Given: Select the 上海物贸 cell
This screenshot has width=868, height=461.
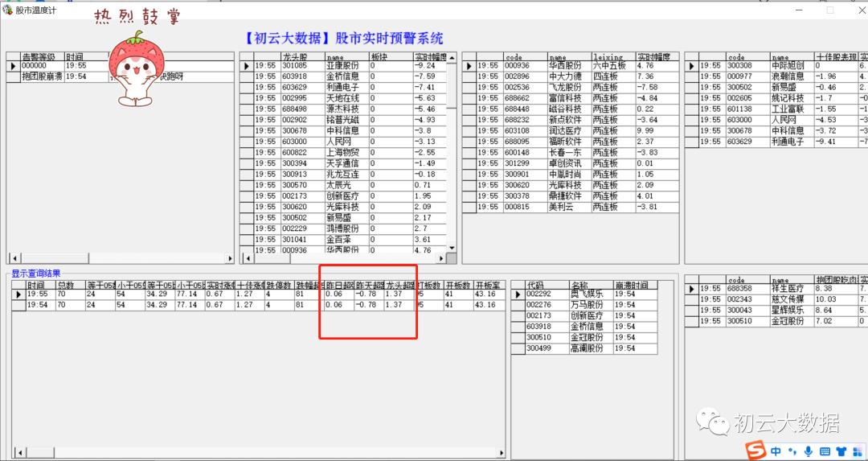Looking at the screenshot, I should click(347, 153).
